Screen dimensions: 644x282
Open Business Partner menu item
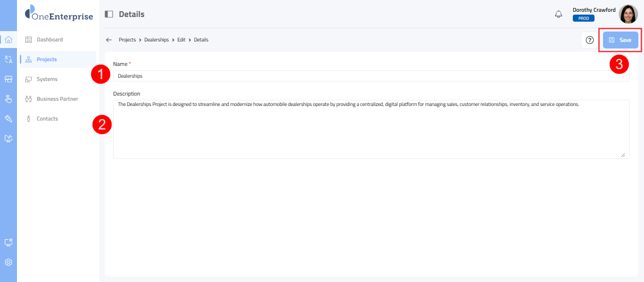(57, 99)
